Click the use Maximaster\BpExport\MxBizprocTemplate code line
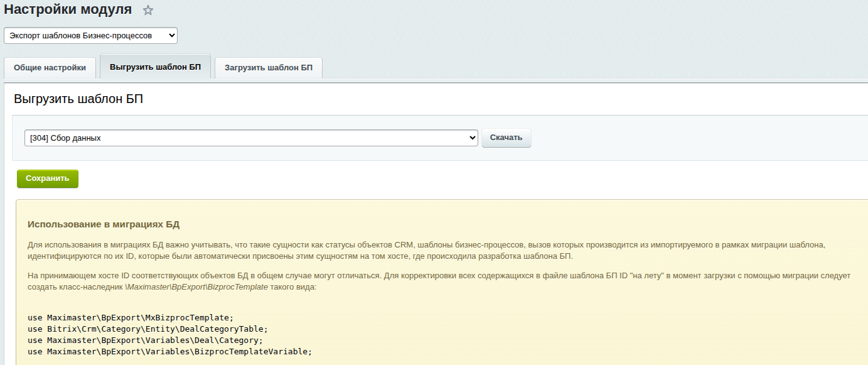The height and width of the screenshot is (365, 868). [131, 318]
